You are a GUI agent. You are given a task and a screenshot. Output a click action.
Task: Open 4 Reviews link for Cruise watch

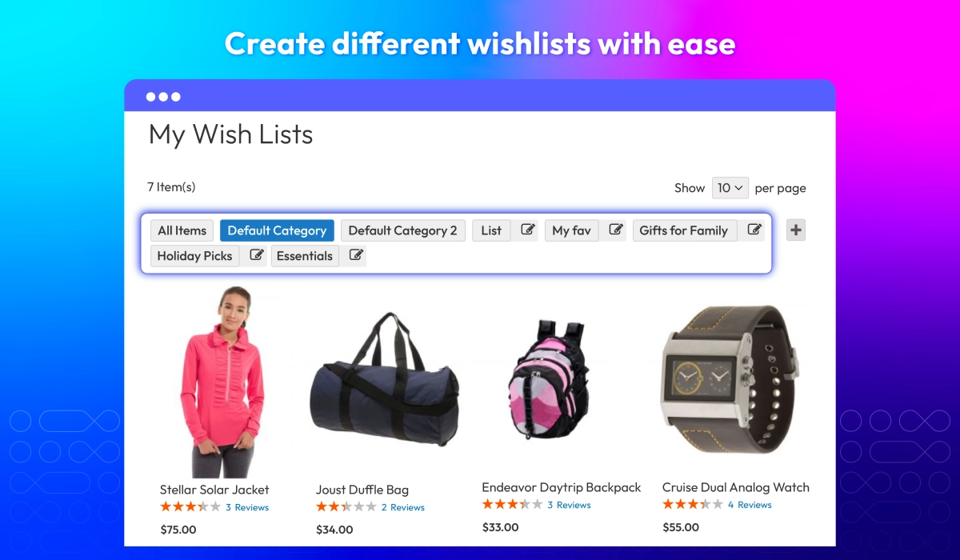pos(750,505)
